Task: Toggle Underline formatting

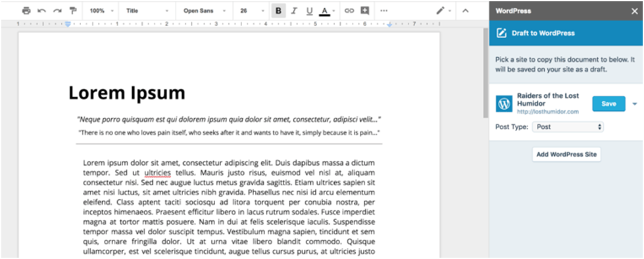Action: click(x=309, y=11)
